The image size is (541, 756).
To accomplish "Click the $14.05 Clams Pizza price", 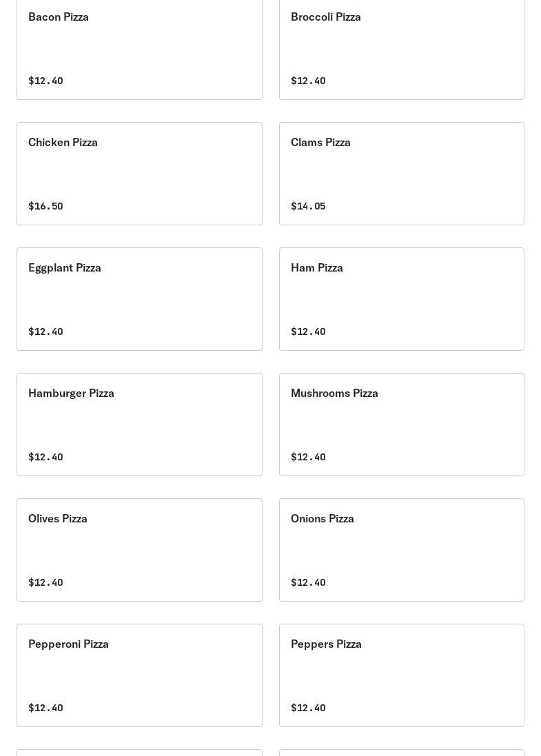I will click(308, 206).
